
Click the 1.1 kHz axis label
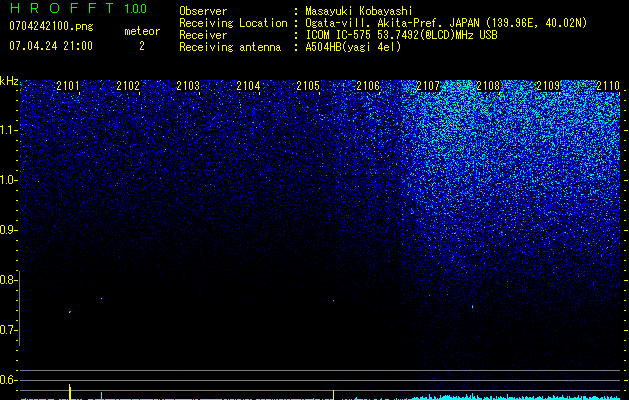tap(8, 130)
